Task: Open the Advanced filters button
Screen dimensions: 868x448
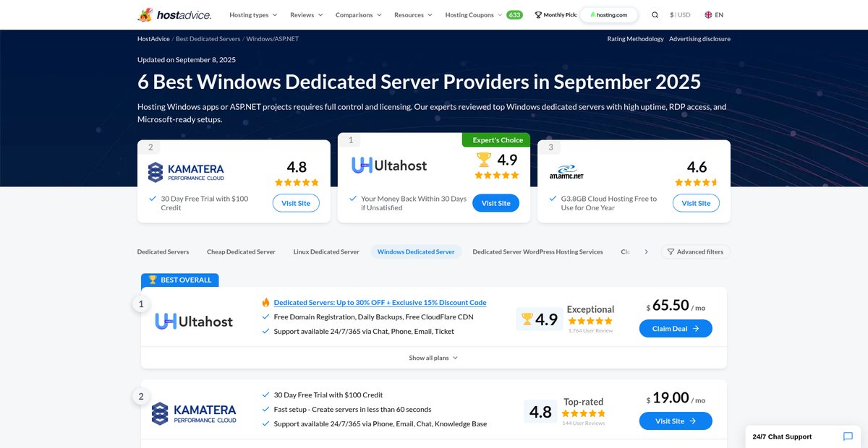Action: (x=696, y=251)
